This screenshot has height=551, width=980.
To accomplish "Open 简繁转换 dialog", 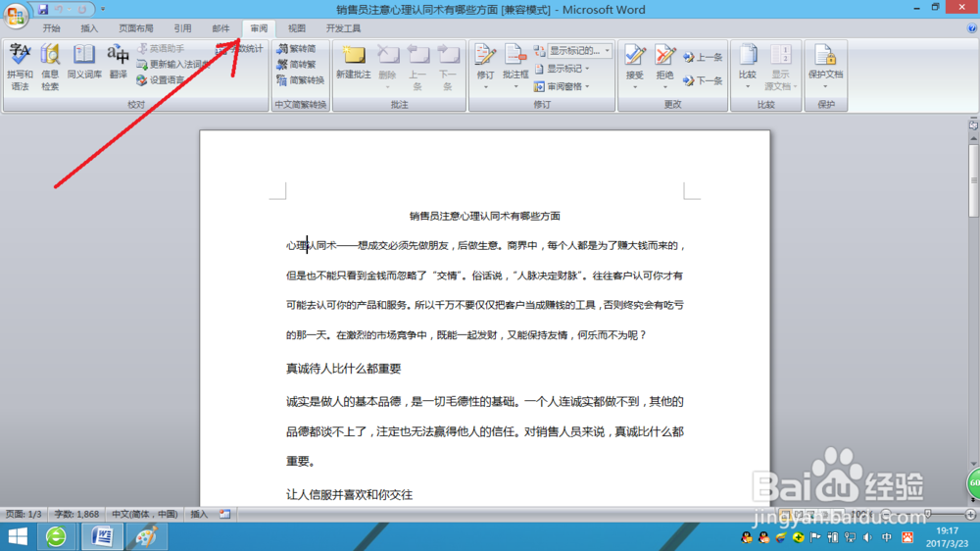I will point(301,80).
